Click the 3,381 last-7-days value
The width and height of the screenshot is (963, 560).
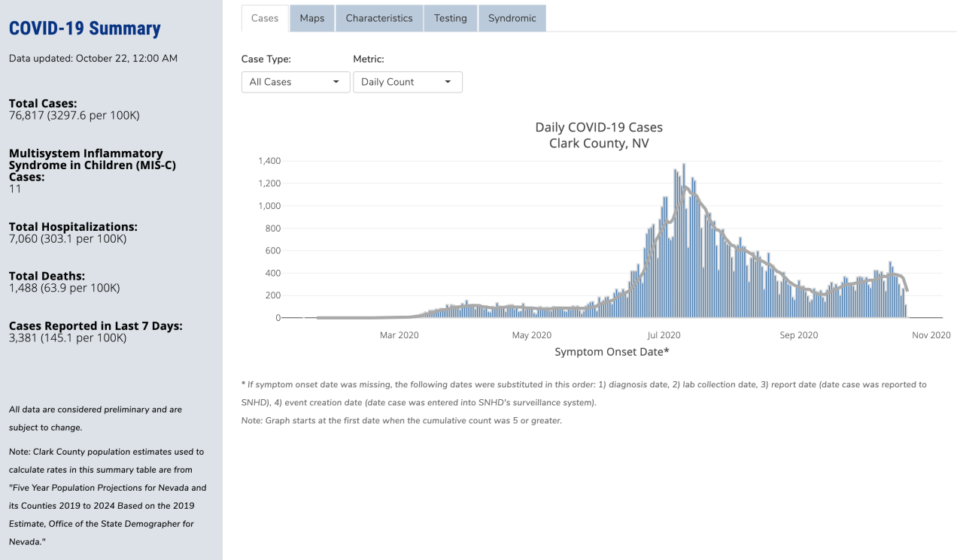pos(68,338)
